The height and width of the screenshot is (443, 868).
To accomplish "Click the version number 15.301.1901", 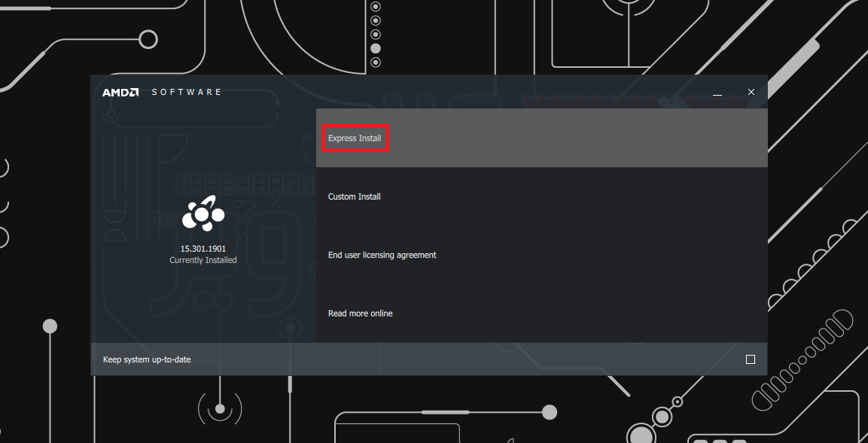I will [x=203, y=249].
